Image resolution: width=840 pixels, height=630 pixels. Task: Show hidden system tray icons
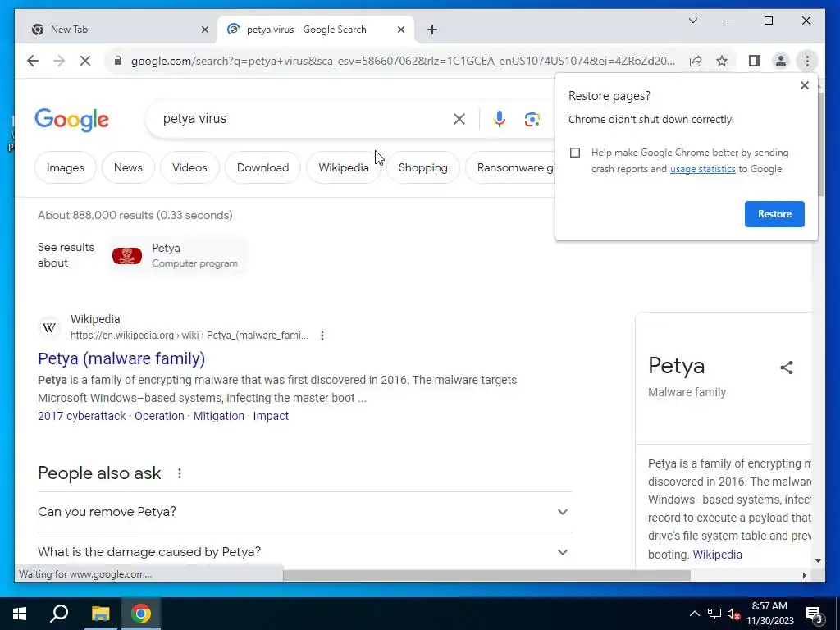(694, 614)
